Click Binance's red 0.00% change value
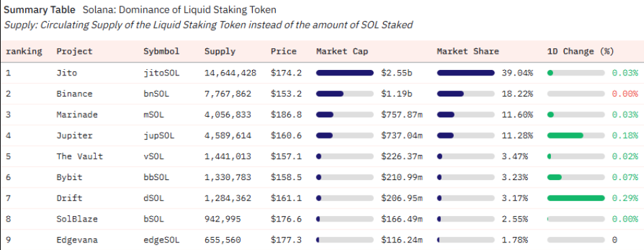Image resolution: width=644 pixels, height=250 pixels. click(625, 94)
